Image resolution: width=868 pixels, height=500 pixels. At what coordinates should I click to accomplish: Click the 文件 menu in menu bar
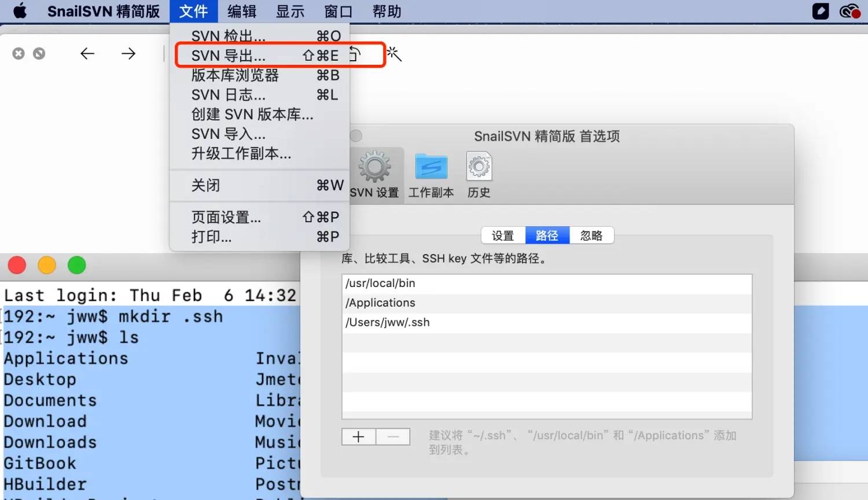193,11
